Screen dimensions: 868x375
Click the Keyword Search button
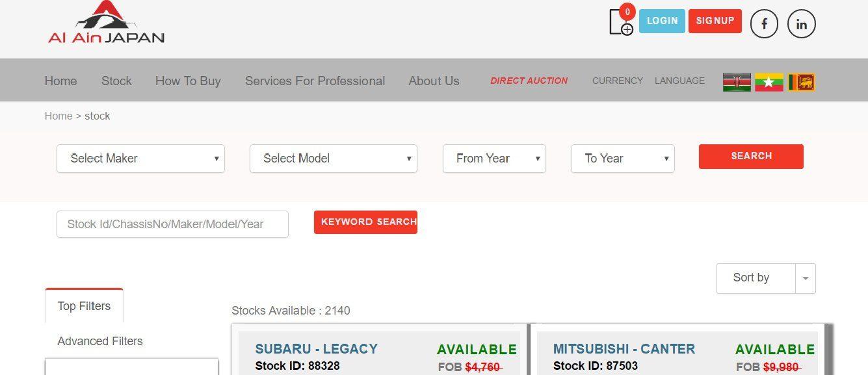click(x=365, y=222)
